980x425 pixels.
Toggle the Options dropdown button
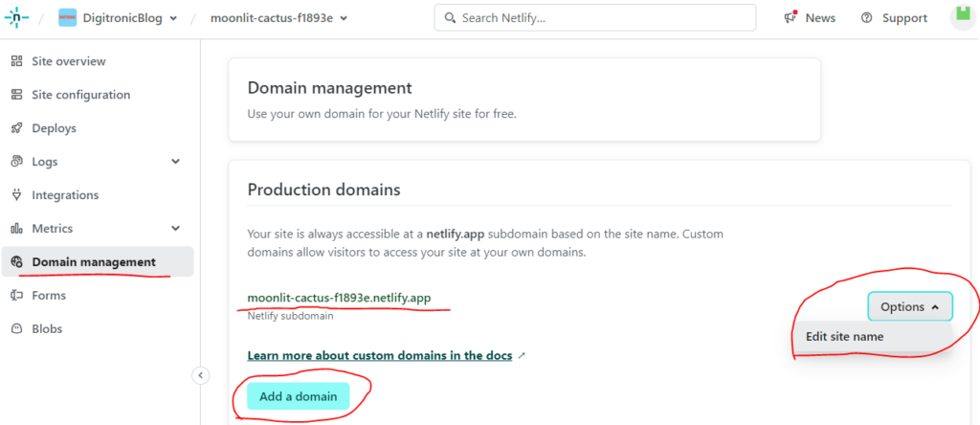[x=910, y=307]
